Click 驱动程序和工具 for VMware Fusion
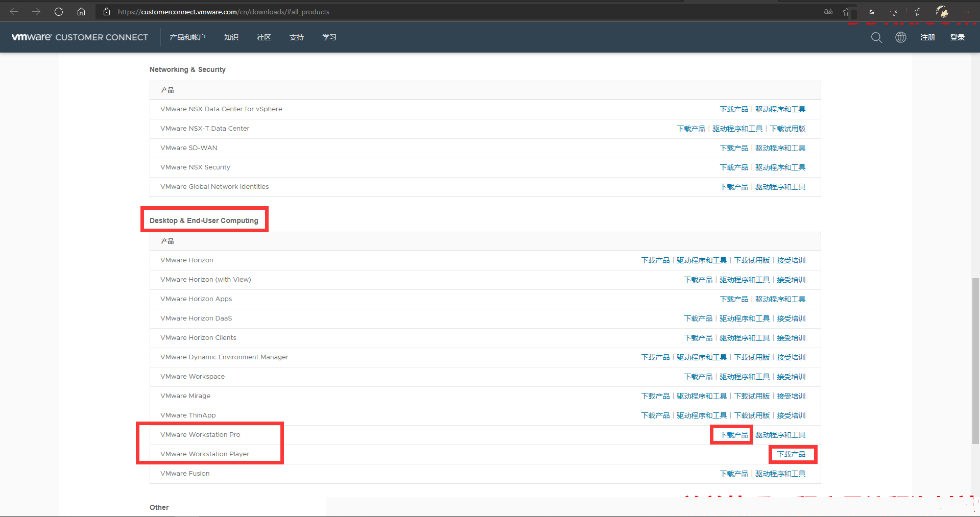The image size is (980, 517). click(780, 474)
